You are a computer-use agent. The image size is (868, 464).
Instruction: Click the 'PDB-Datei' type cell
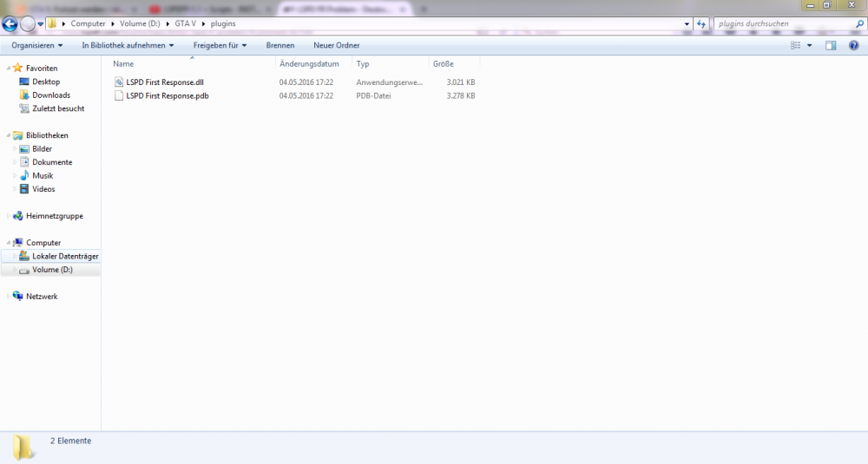[x=373, y=95]
